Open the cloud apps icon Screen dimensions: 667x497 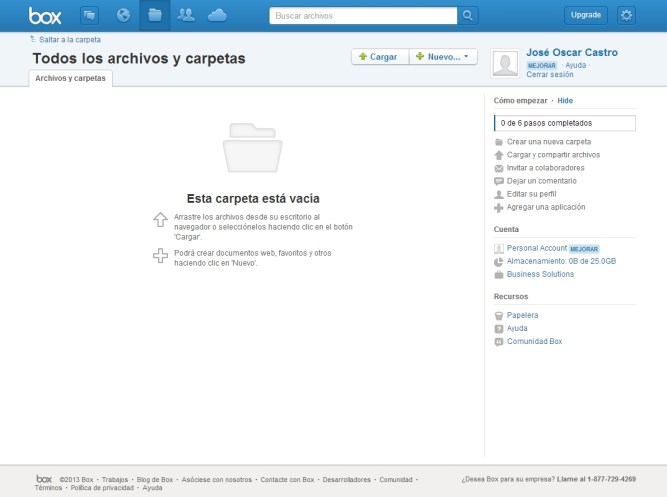[x=217, y=15]
